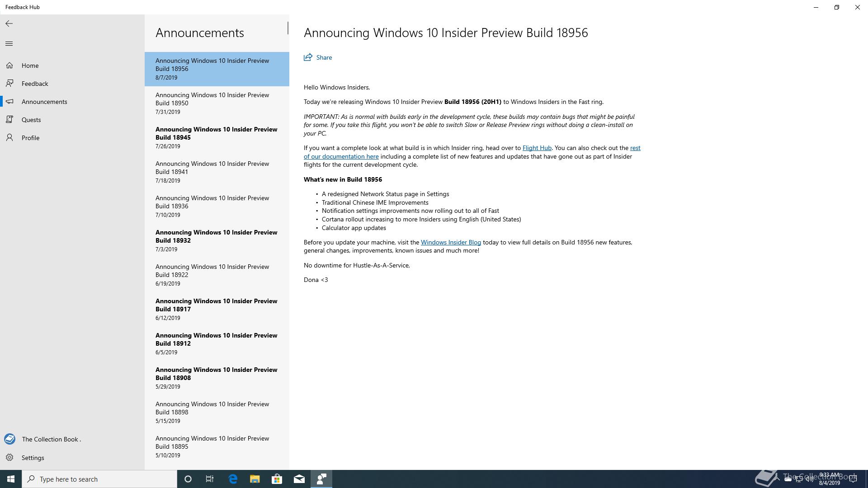Open Task View on the taskbar
Image resolution: width=868 pixels, height=488 pixels.
tap(210, 479)
